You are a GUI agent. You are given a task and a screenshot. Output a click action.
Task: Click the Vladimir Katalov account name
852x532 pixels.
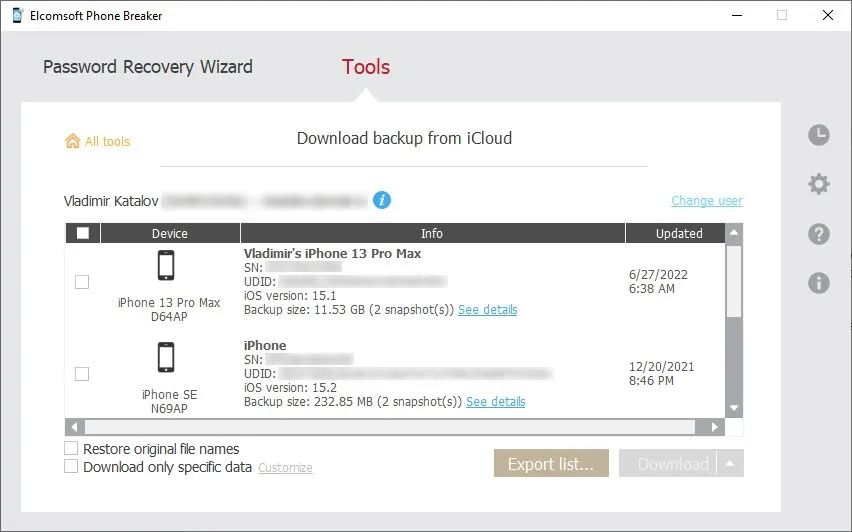(111, 201)
